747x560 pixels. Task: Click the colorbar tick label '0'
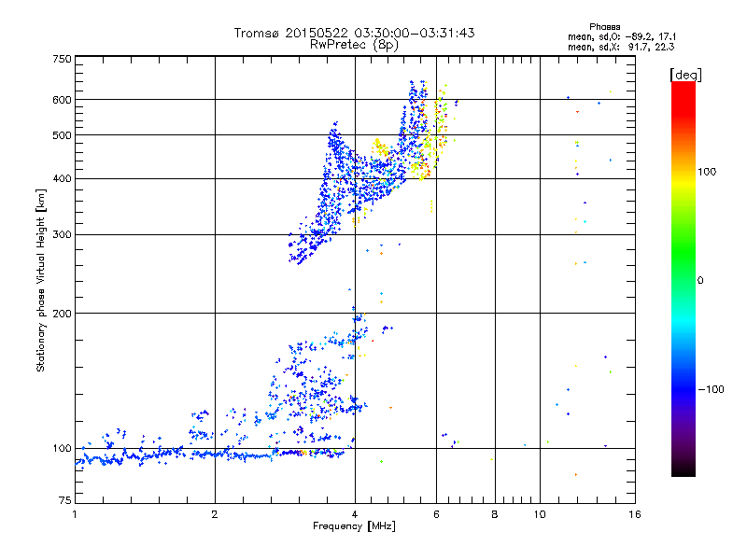[699, 281]
